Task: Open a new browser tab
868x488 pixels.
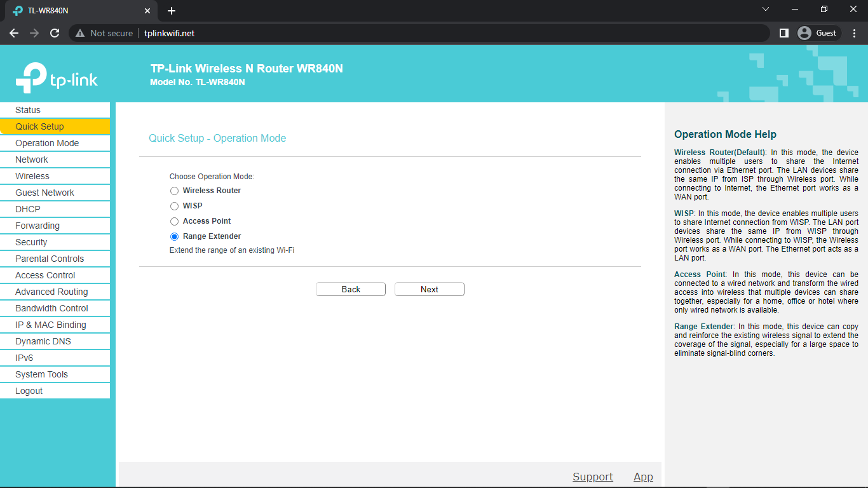Action: pos(172,11)
